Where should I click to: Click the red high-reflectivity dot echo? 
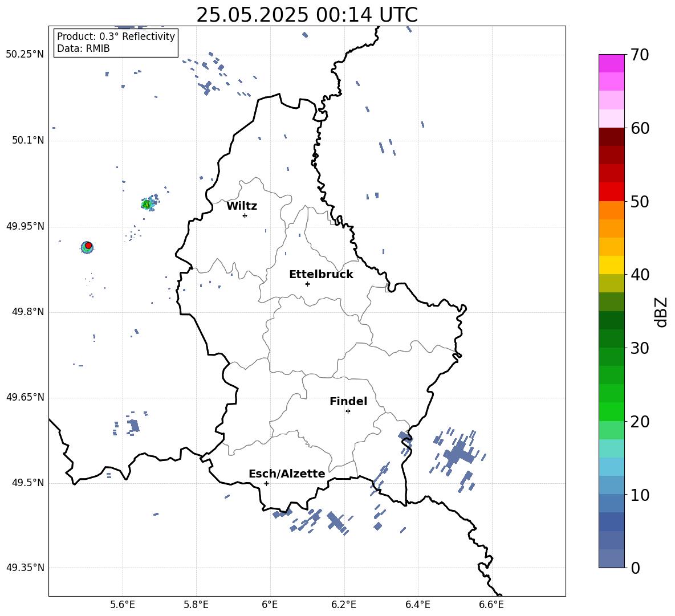pos(88,246)
